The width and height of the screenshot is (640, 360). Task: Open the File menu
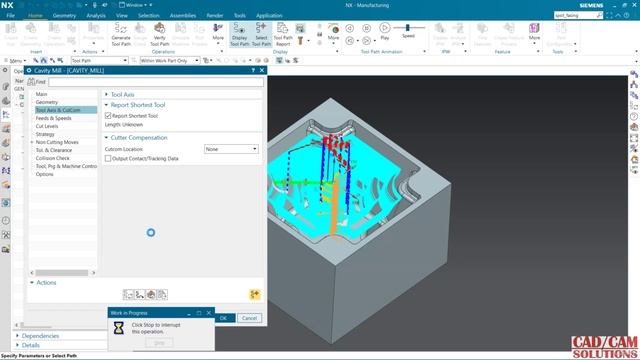click(x=11, y=16)
